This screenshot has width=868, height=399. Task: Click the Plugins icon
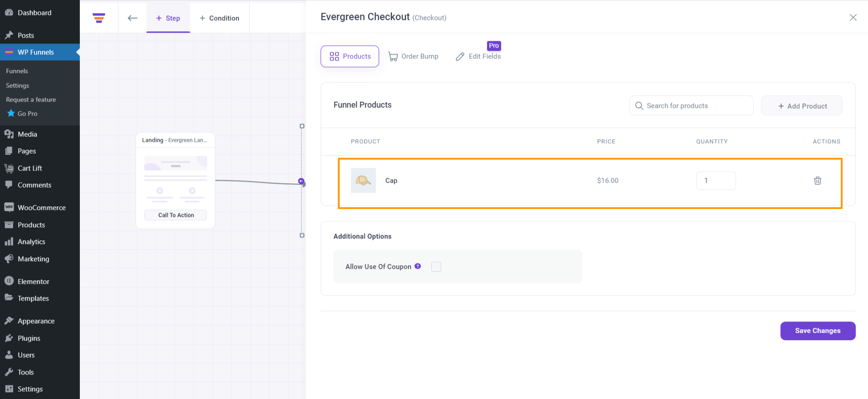9,338
